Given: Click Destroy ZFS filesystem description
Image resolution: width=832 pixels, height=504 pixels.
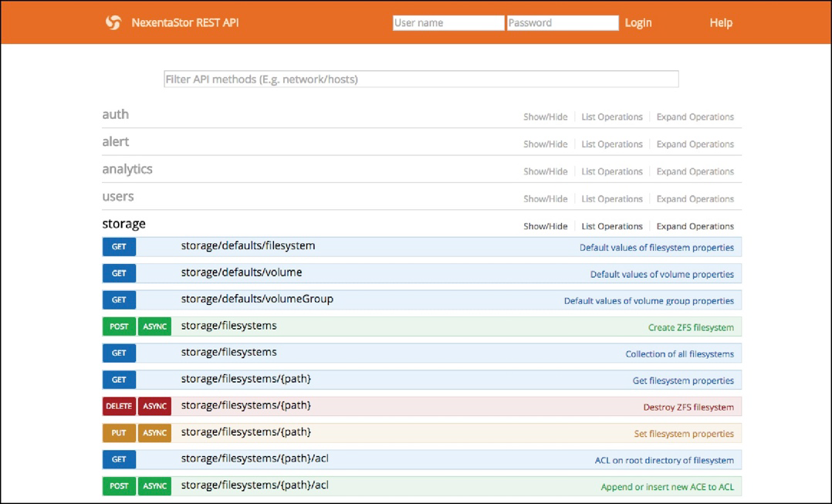Looking at the screenshot, I should [x=688, y=407].
